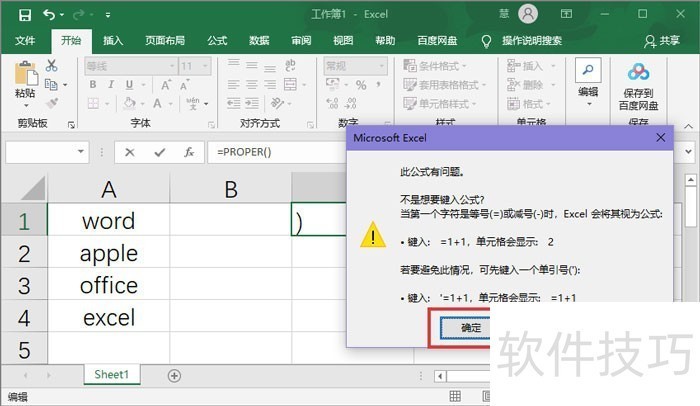Click the Percent Style icon
The width and height of the screenshot is (700, 406).
tap(361, 85)
